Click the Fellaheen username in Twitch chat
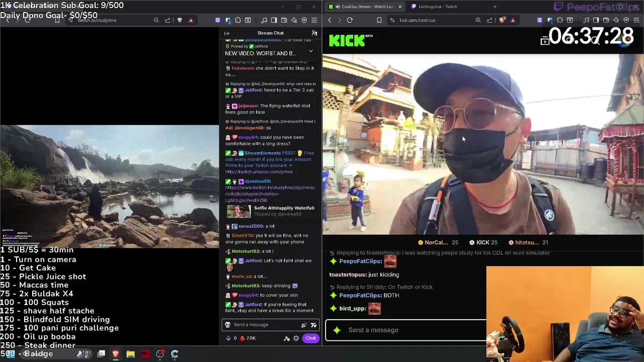This screenshot has width=644, height=362. coord(243,68)
